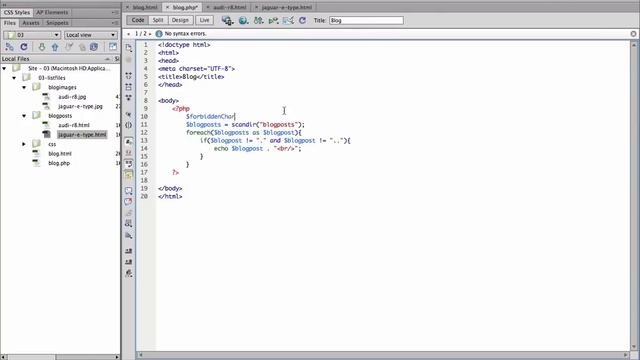The image size is (640, 360).
Task: Switch to the Assets tab
Action: 31,23
